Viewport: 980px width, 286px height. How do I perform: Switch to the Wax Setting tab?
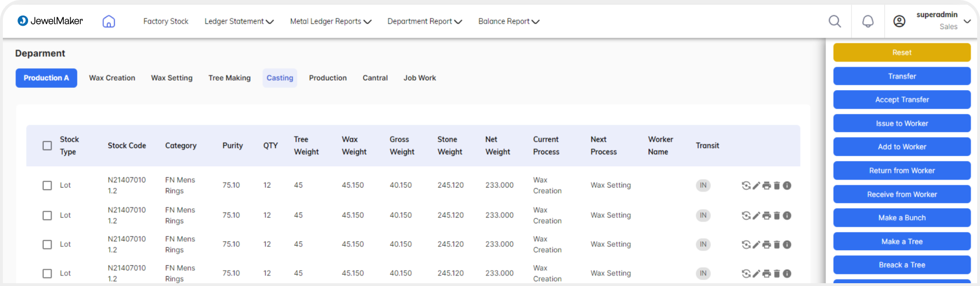tap(172, 78)
